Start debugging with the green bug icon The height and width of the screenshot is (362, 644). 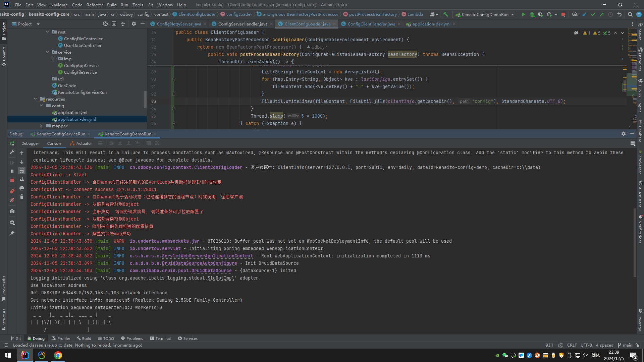tap(532, 14)
